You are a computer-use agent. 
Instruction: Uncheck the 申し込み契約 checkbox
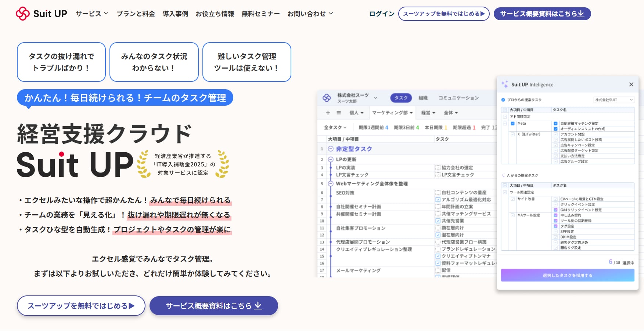(556, 215)
